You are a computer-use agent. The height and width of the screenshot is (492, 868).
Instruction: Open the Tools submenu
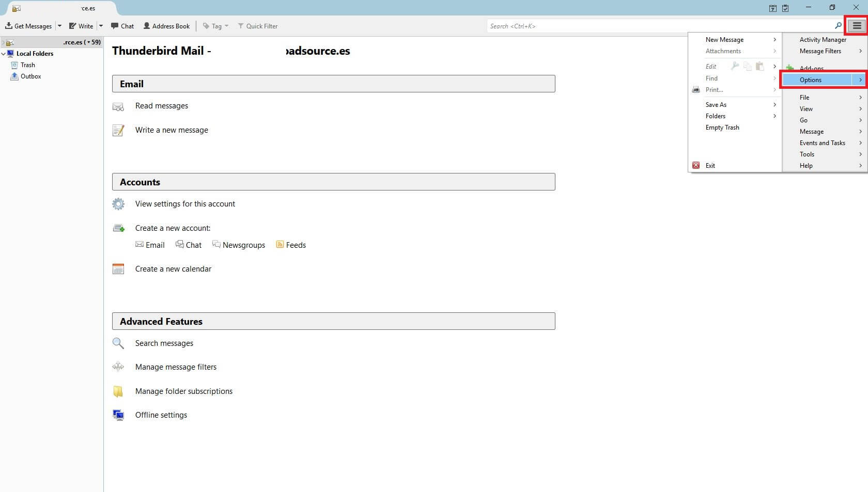pos(824,154)
